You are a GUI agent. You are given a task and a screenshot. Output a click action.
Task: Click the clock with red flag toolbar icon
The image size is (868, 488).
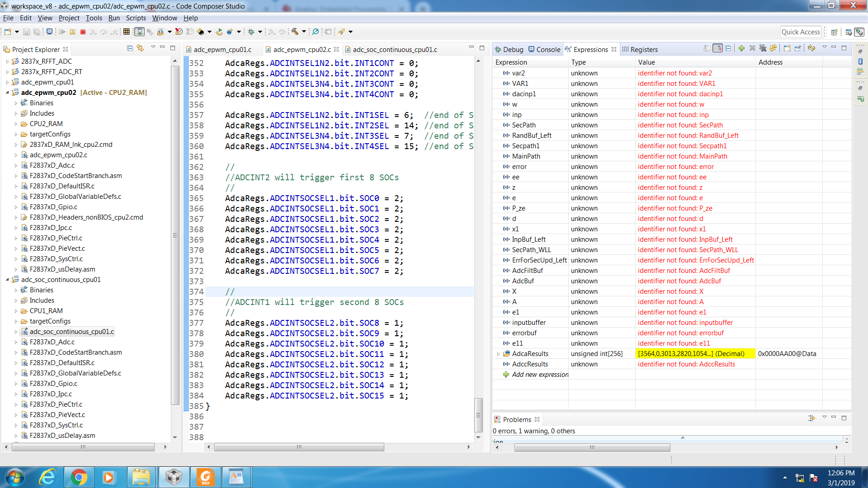pyautogui.click(x=179, y=32)
